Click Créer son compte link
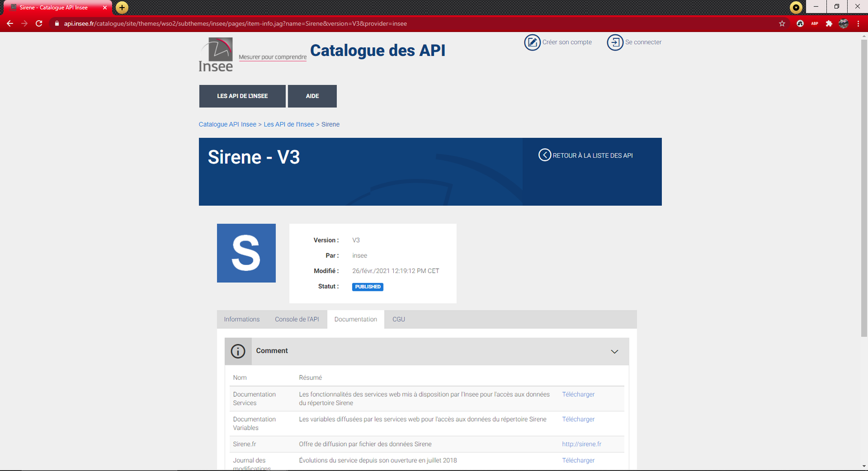This screenshot has width=868, height=471. [x=567, y=42]
